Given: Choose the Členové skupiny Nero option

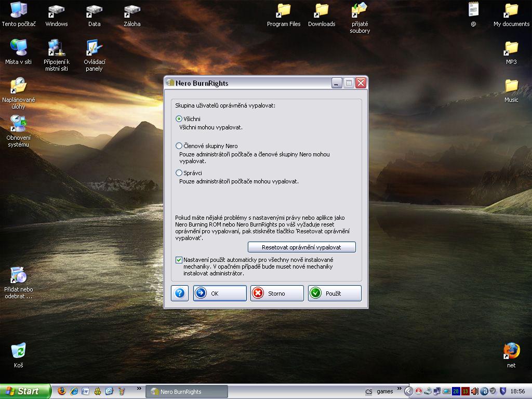Looking at the screenshot, I should [179, 146].
